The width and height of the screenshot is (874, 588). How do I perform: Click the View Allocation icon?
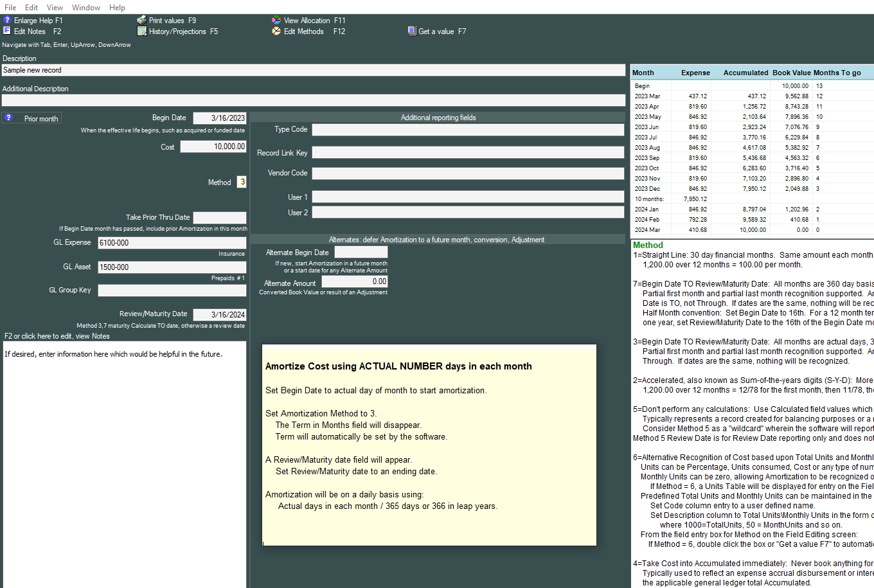276,20
